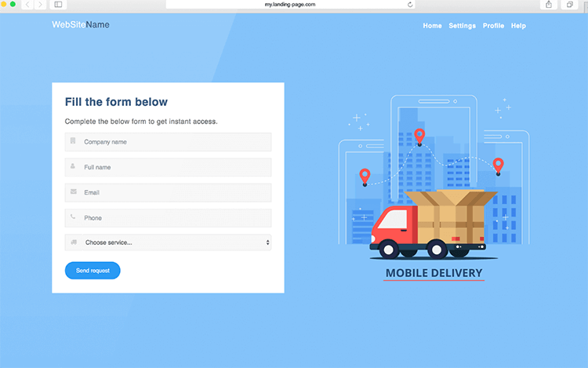Click the left red map pin
The width and height of the screenshot is (588, 368).
(x=365, y=177)
